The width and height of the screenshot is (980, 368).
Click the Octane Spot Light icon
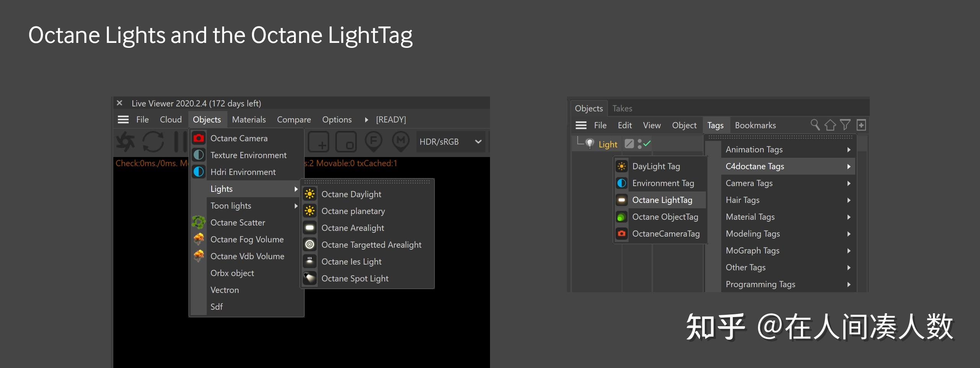tap(310, 278)
